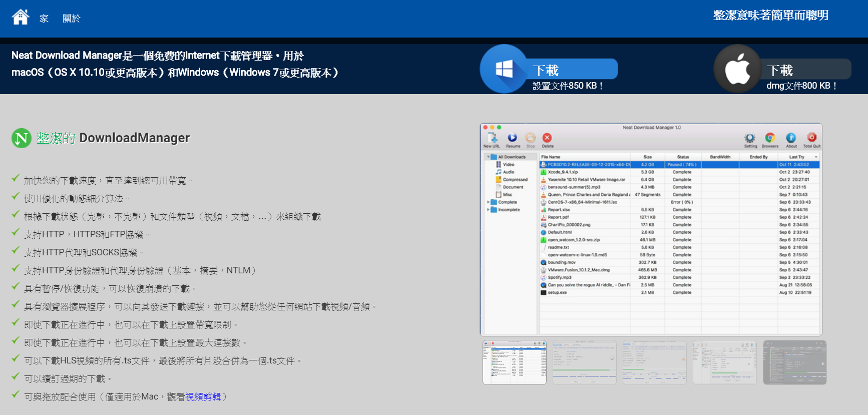Click the Ended By column header
868x415 pixels.
[x=759, y=157]
